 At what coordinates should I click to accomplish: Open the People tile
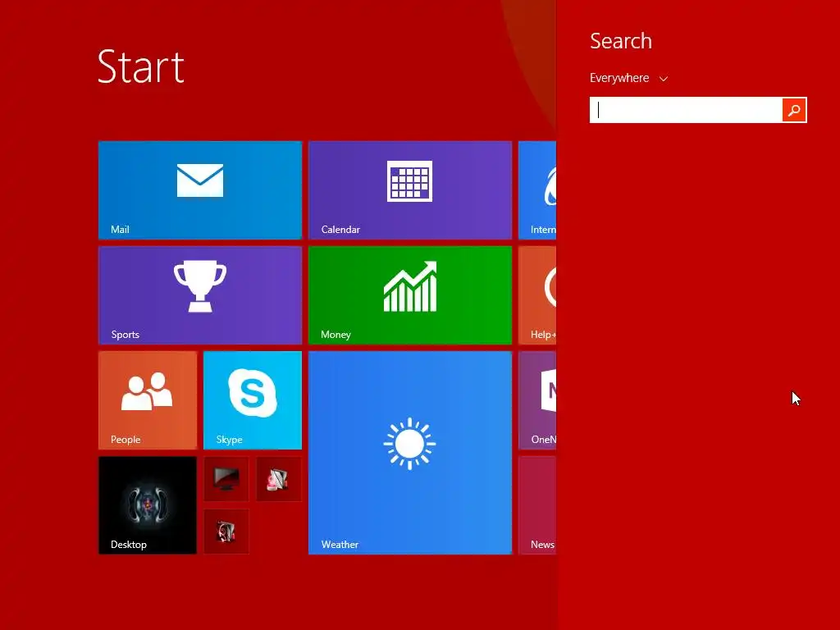pos(148,399)
